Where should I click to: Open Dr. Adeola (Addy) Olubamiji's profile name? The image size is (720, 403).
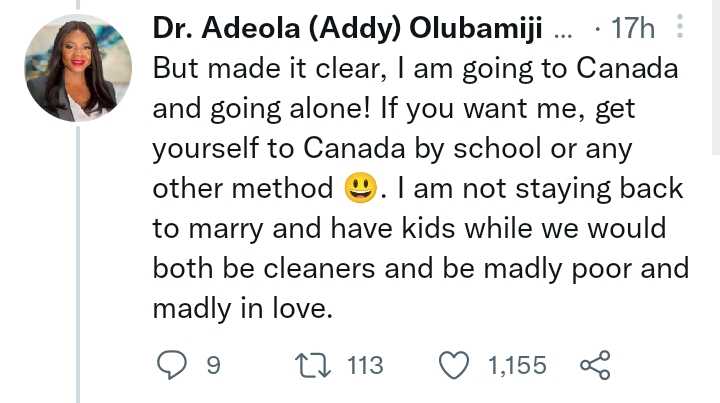click(x=347, y=30)
